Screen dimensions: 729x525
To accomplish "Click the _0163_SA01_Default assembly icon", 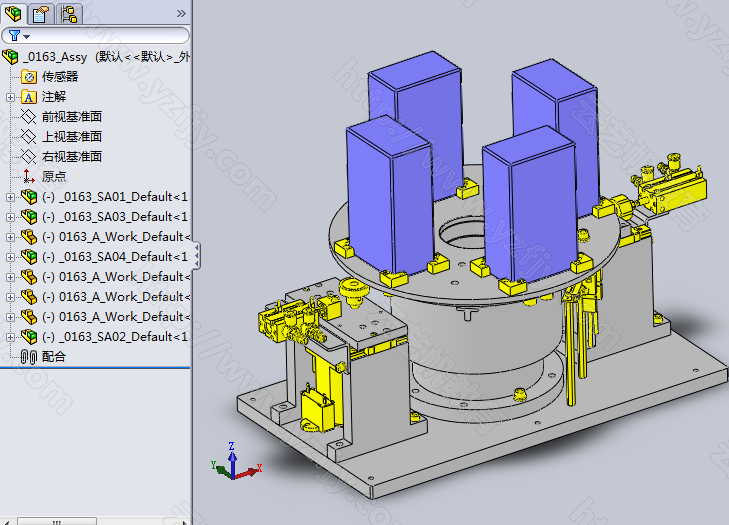I will coord(29,197).
